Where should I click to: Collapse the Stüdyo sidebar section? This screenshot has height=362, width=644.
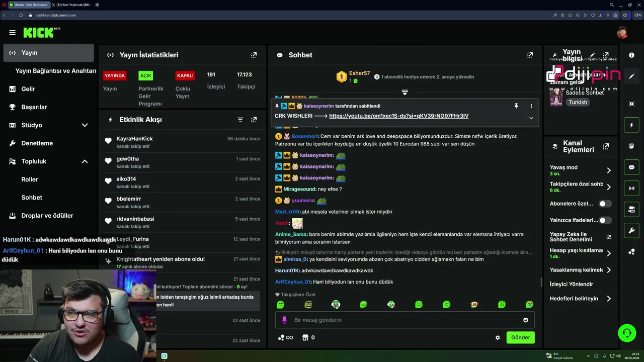pyautogui.click(x=85, y=125)
